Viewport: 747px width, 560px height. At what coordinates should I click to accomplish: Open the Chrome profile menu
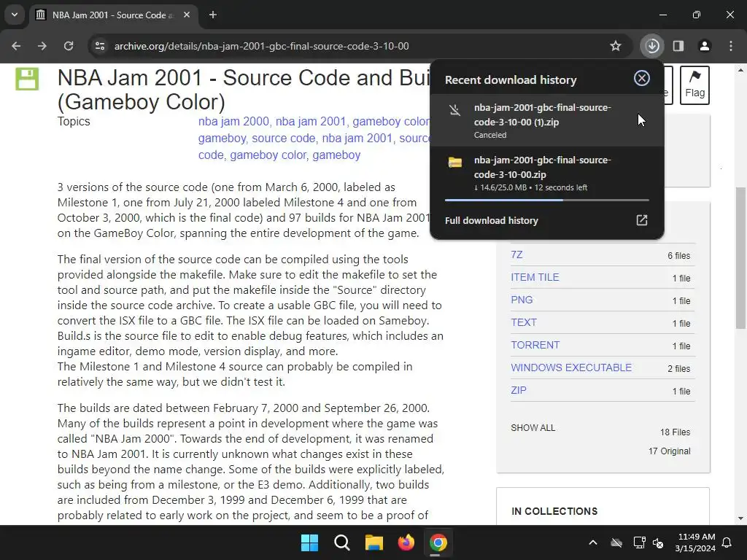[x=705, y=46]
